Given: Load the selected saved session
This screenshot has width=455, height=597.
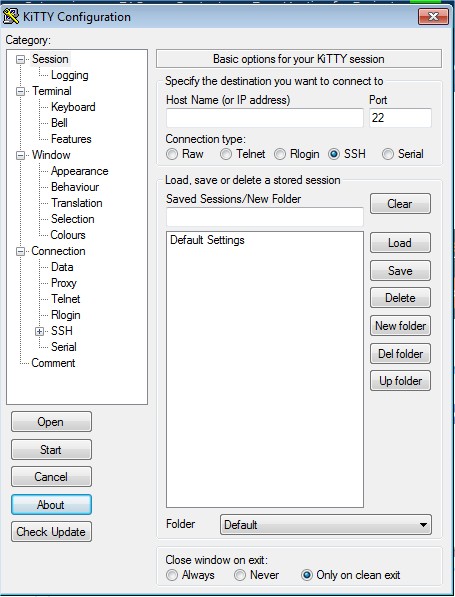Looking at the screenshot, I should 400,243.
